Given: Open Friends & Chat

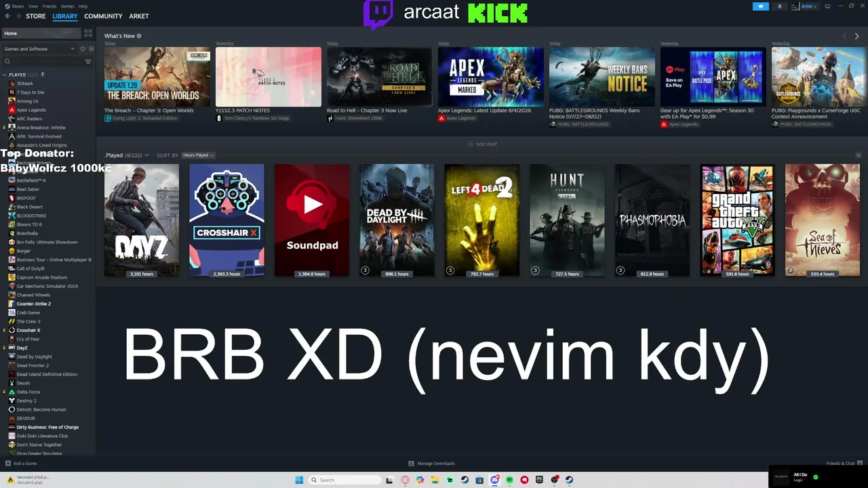Looking at the screenshot, I should click(x=843, y=464).
